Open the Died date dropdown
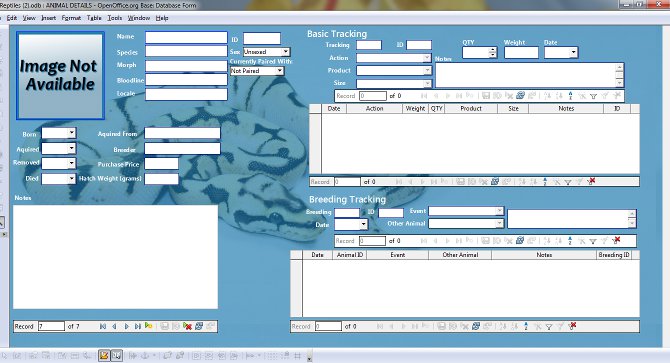670x363 pixels. [x=71, y=179]
